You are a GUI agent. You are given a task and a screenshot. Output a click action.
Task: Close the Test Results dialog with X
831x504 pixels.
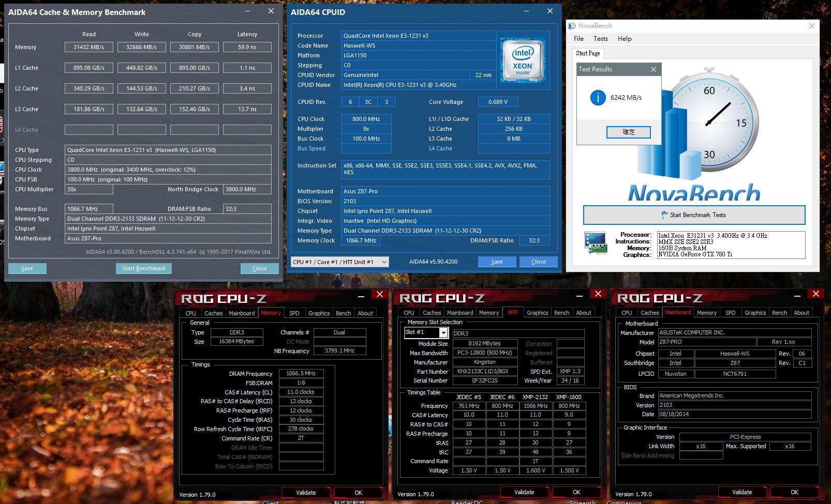click(653, 69)
